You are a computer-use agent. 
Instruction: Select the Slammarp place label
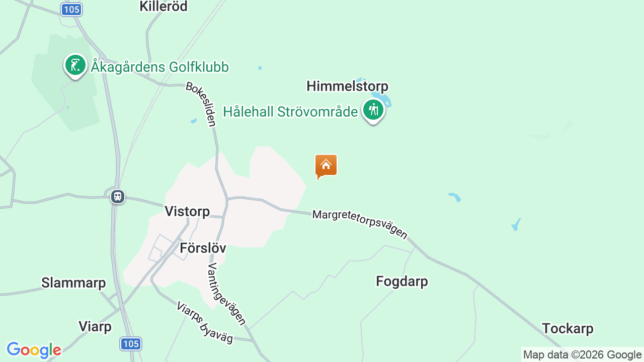point(73,283)
